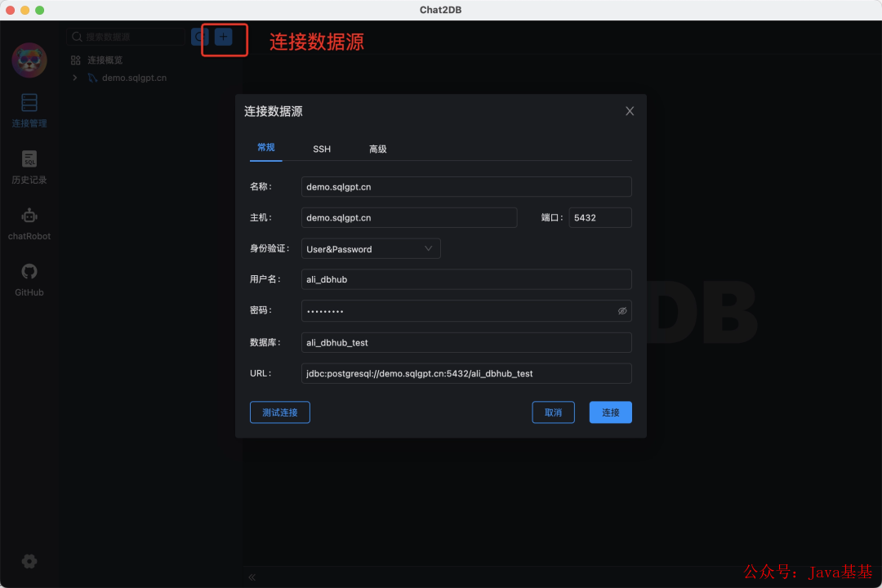This screenshot has width=882, height=588.
Task: Open 历史记录 in the sidebar
Action: [29, 167]
